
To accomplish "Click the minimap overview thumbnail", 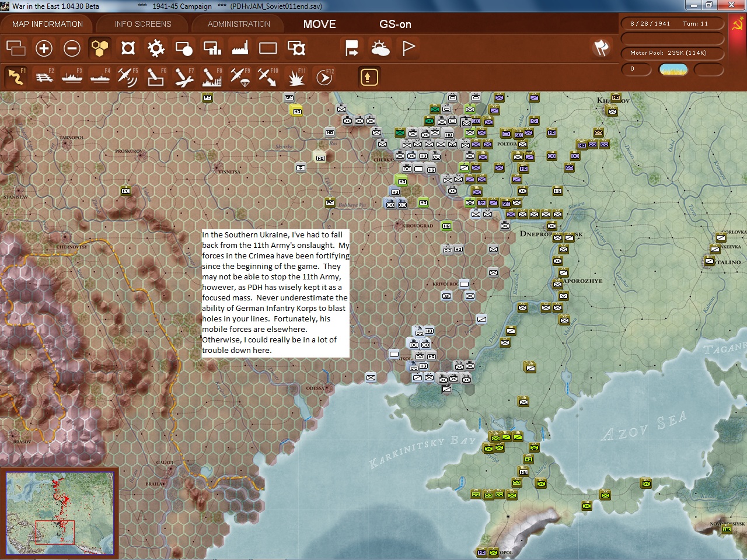I will 60,513.
